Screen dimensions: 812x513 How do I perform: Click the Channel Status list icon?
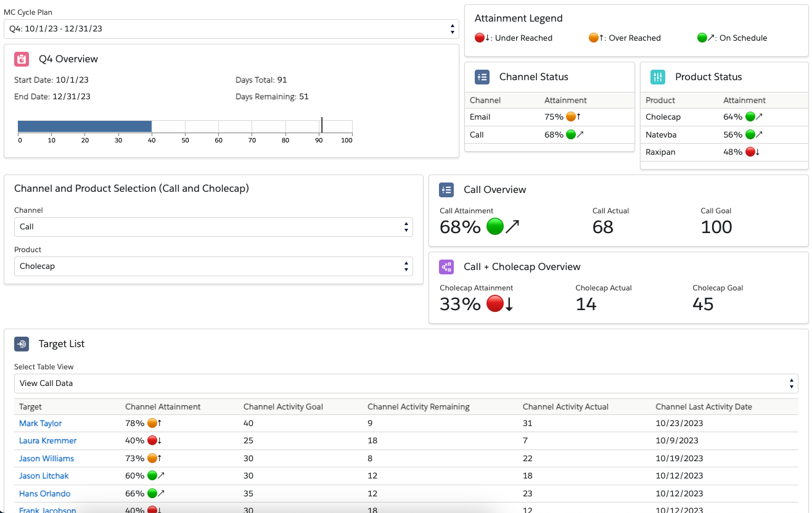[482, 77]
